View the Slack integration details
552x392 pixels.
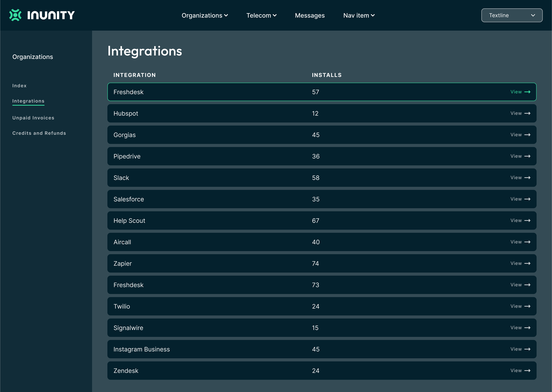[520, 178]
